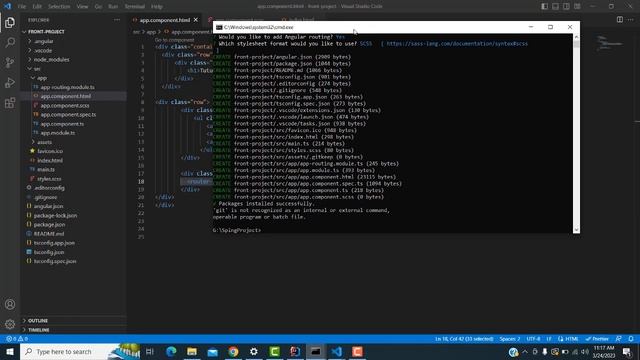Open Mail app from taskbar
Viewport: 640px width, 360px height.
(213, 351)
